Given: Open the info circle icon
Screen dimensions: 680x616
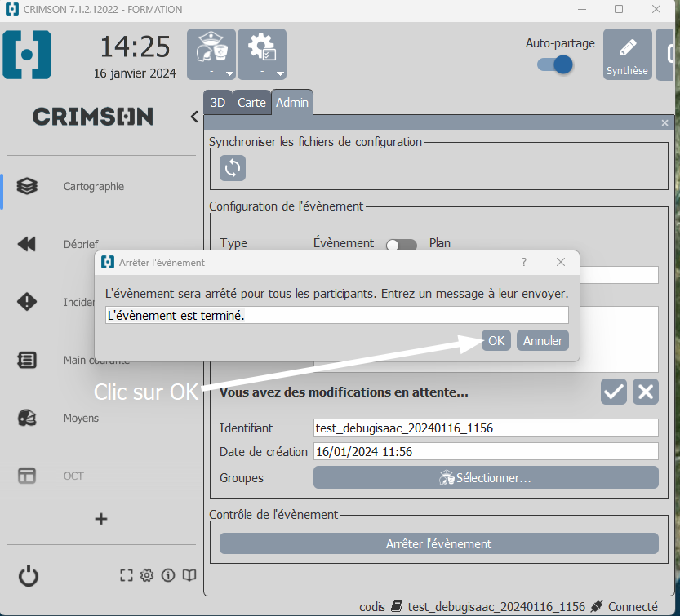Looking at the screenshot, I should (x=168, y=575).
